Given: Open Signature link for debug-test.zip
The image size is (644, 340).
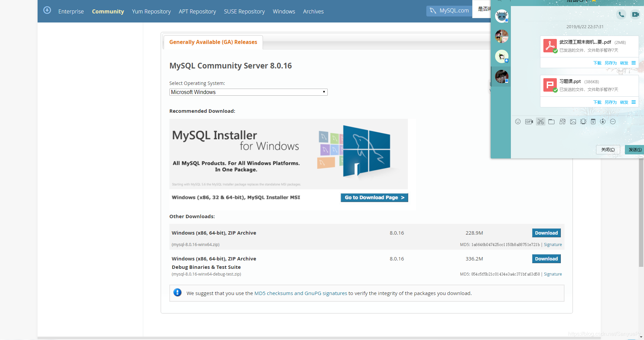Looking at the screenshot, I should pos(553,274).
